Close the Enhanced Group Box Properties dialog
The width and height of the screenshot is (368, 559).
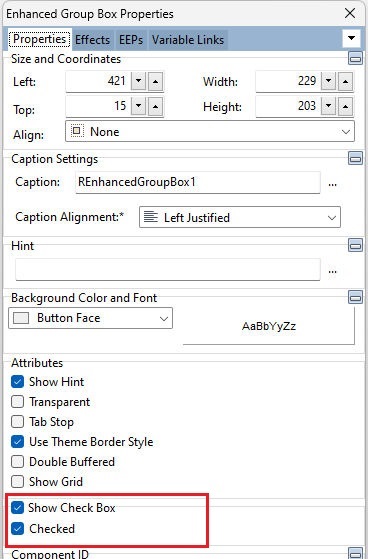point(350,14)
